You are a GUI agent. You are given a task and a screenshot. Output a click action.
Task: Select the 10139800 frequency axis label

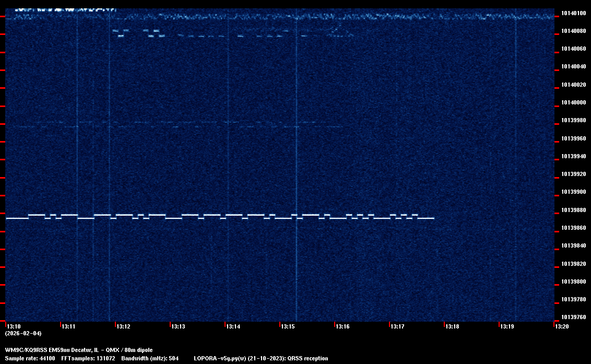click(x=573, y=281)
